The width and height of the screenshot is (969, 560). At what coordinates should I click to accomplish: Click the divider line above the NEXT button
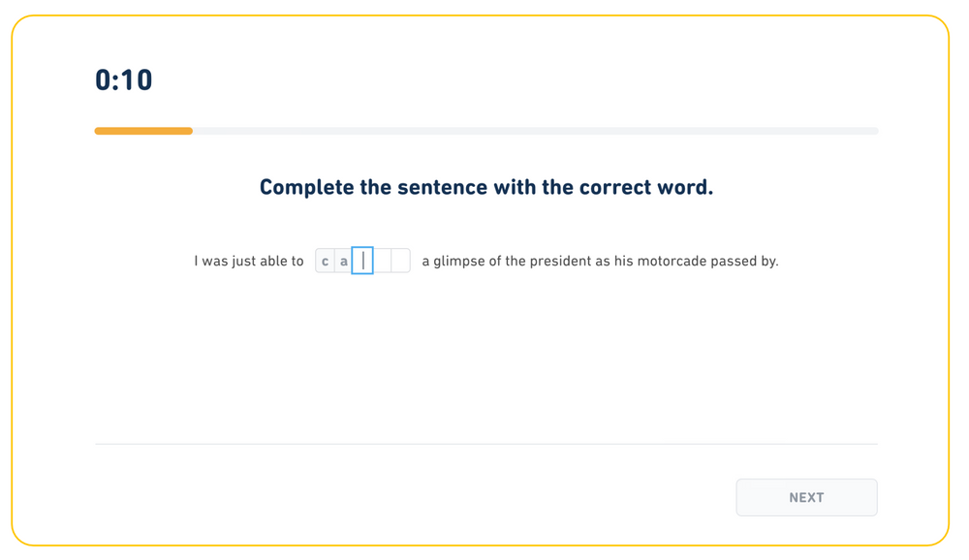point(484,444)
